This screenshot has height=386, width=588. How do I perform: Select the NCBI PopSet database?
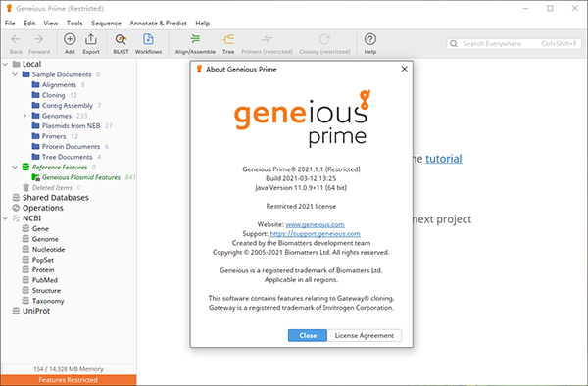pos(43,260)
